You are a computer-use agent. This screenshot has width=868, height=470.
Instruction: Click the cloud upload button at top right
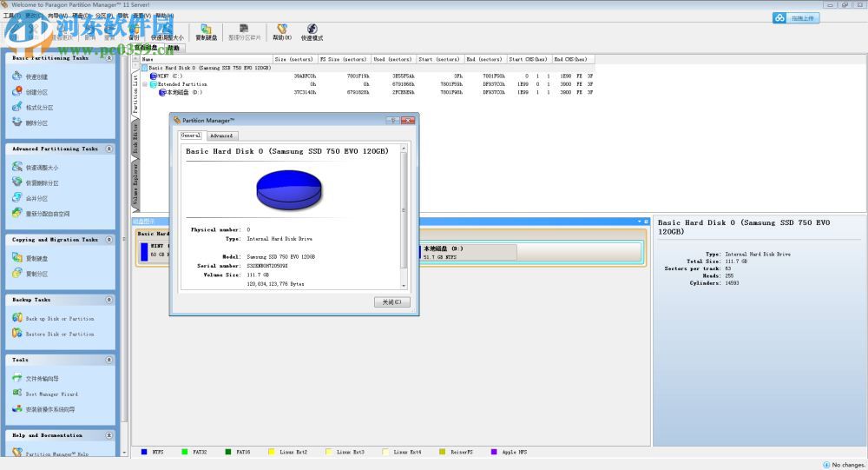tap(796, 18)
